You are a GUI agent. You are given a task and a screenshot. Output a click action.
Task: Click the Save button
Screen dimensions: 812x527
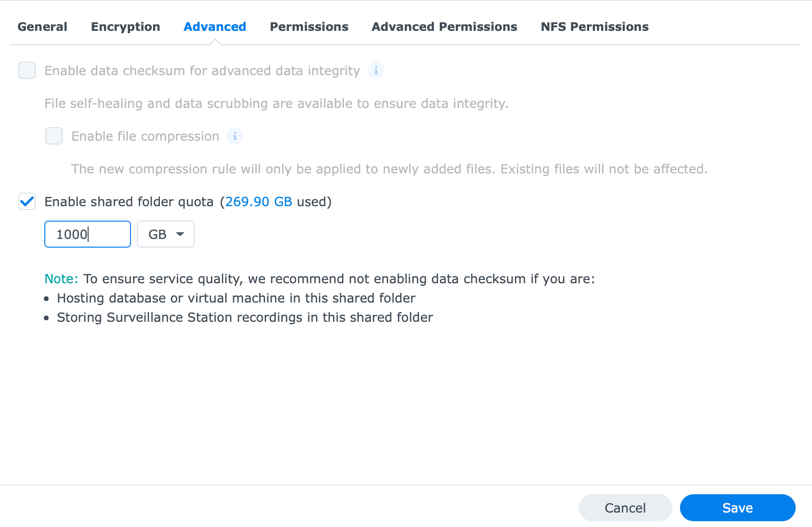pyautogui.click(x=738, y=508)
